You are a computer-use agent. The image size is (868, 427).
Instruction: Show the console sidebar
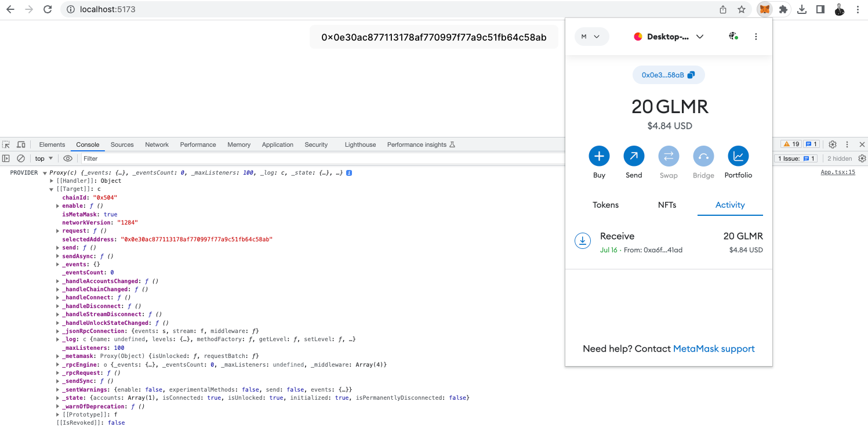click(x=6, y=158)
